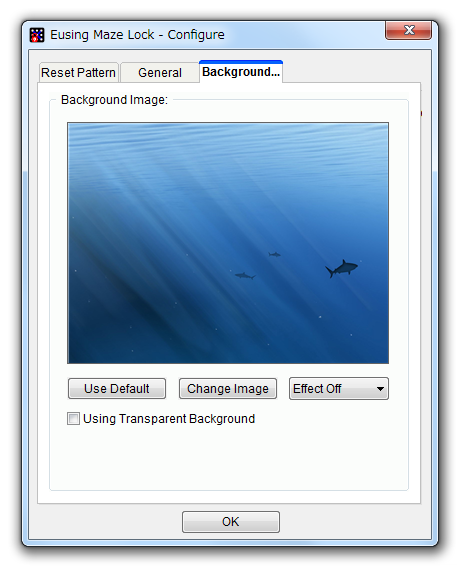Click the 'Using Transparent Background' label text
The image size is (464, 572).
pyautogui.click(x=169, y=418)
